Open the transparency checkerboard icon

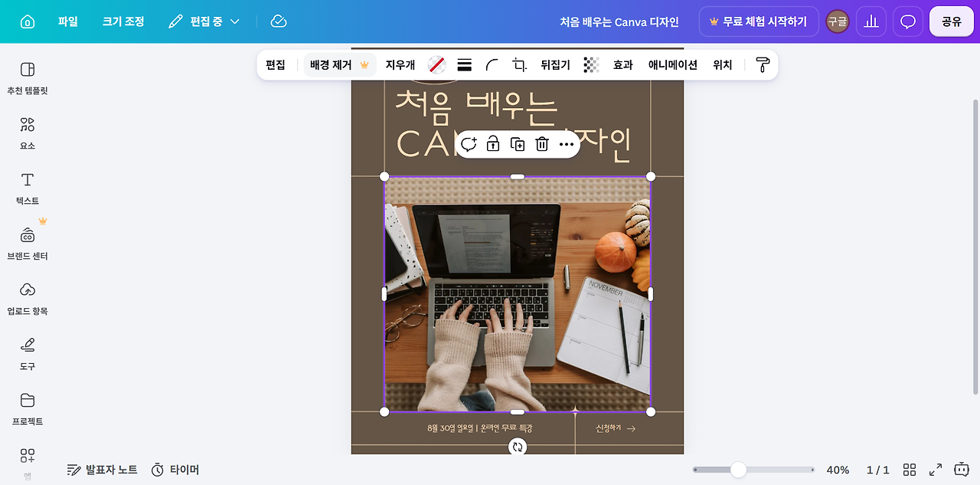591,65
